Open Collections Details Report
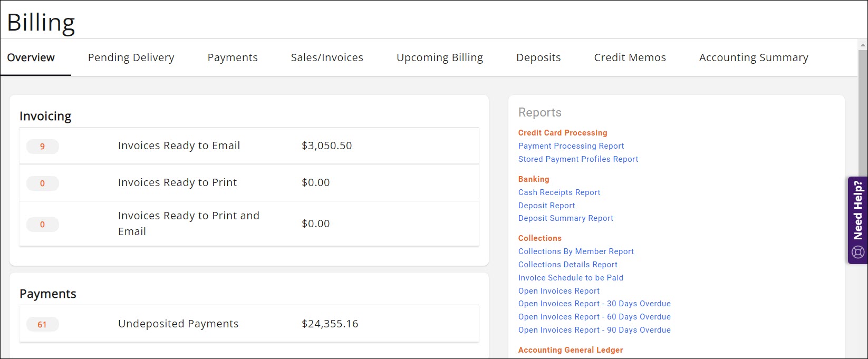The height and width of the screenshot is (359, 868). point(567,265)
